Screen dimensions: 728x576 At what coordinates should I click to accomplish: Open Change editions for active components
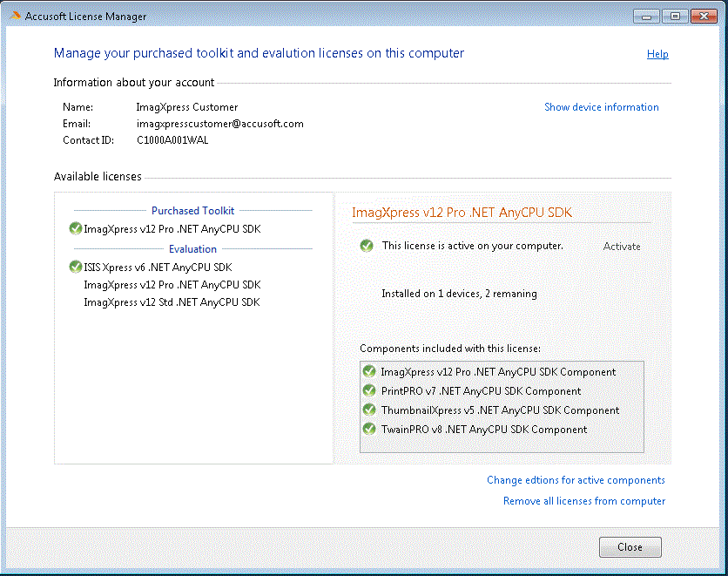tap(576, 480)
